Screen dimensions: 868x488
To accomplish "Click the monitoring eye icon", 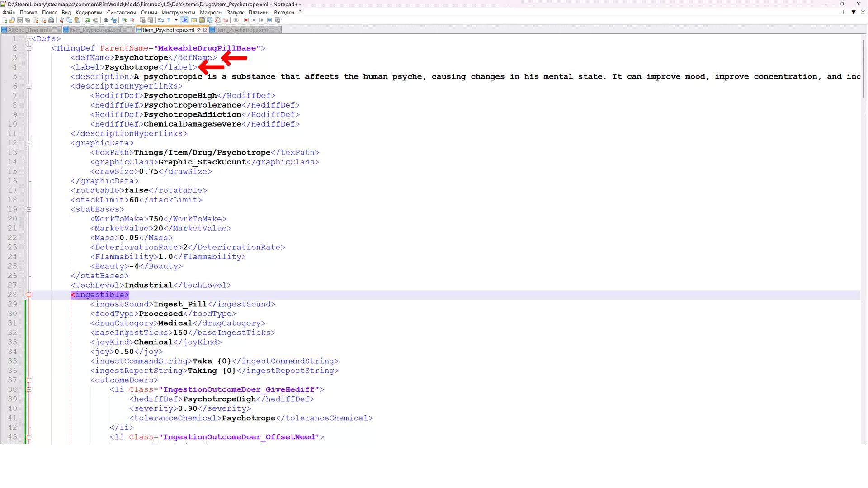I will (236, 20).
